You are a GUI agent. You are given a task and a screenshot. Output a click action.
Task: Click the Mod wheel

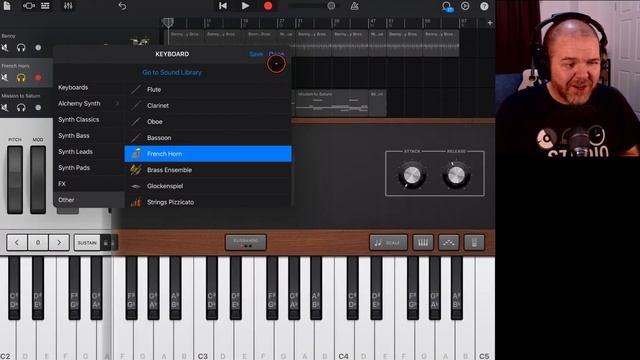(x=38, y=180)
